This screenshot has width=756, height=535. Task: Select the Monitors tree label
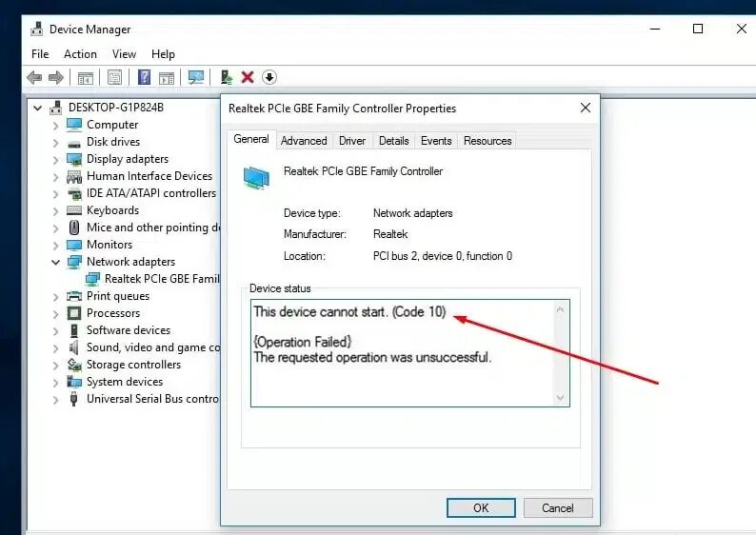(x=109, y=245)
